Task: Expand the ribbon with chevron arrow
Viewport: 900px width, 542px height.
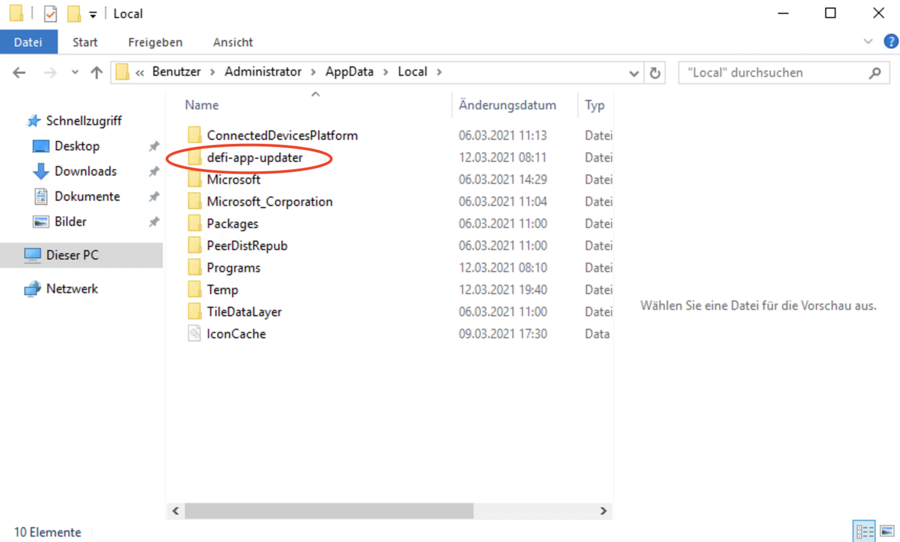Action: coord(867,42)
